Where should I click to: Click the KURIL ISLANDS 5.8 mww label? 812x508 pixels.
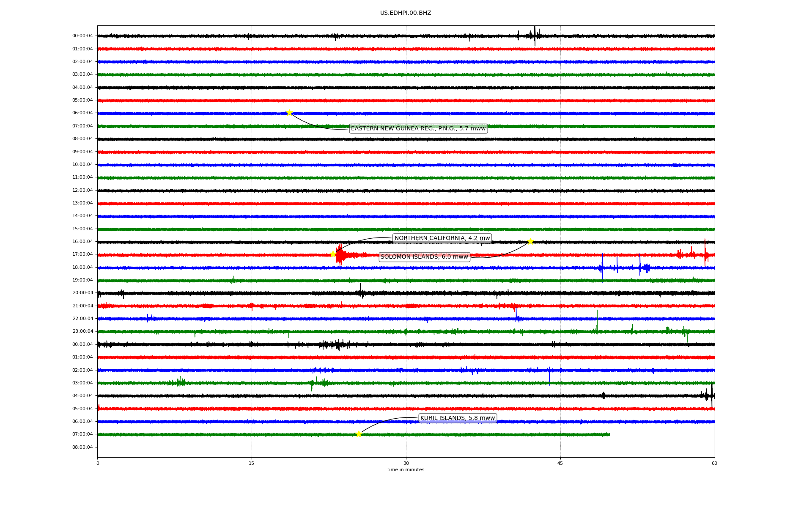(x=457, y=418)
